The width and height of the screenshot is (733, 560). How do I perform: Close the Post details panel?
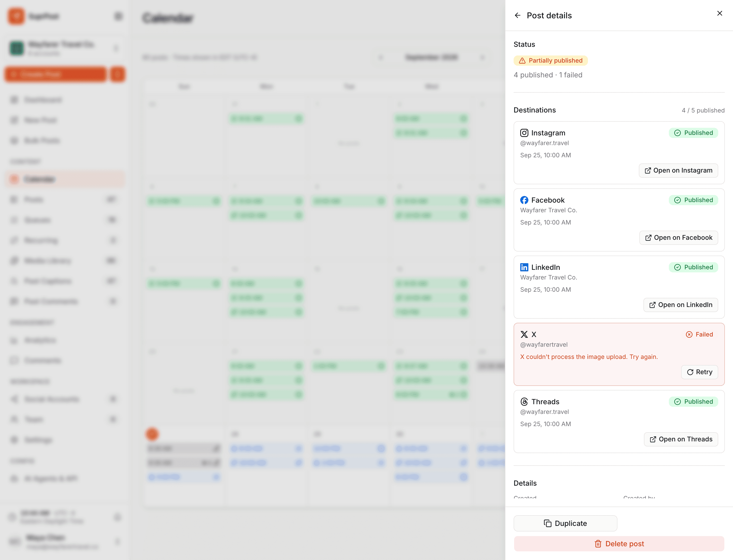[720, 13]
